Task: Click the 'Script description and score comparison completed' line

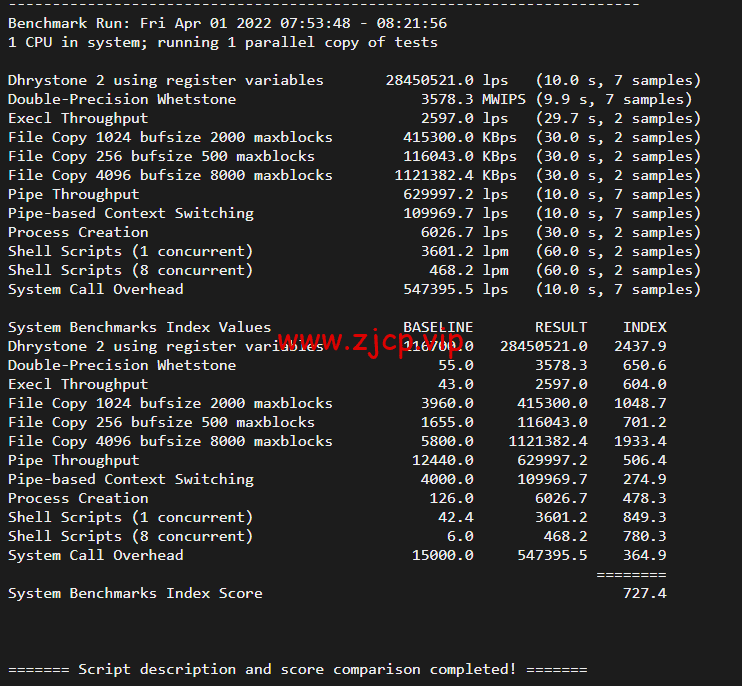Action: (x=298, y=669)
